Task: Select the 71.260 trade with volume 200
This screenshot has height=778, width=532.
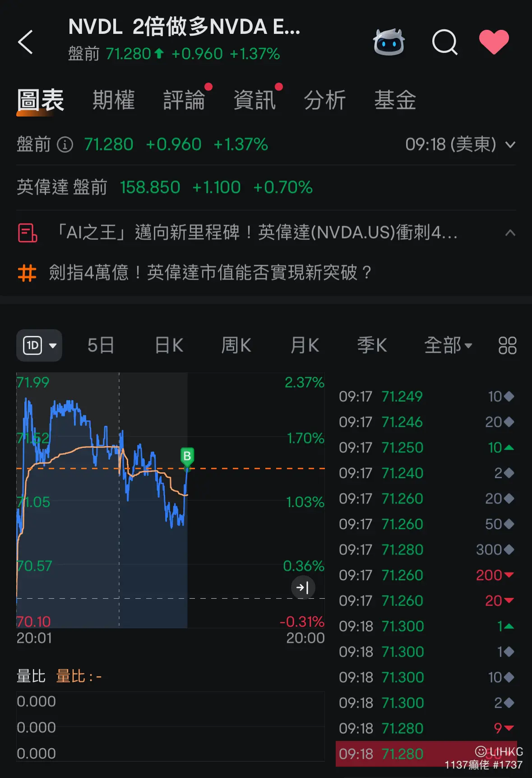Action: [x=426, y=575]
